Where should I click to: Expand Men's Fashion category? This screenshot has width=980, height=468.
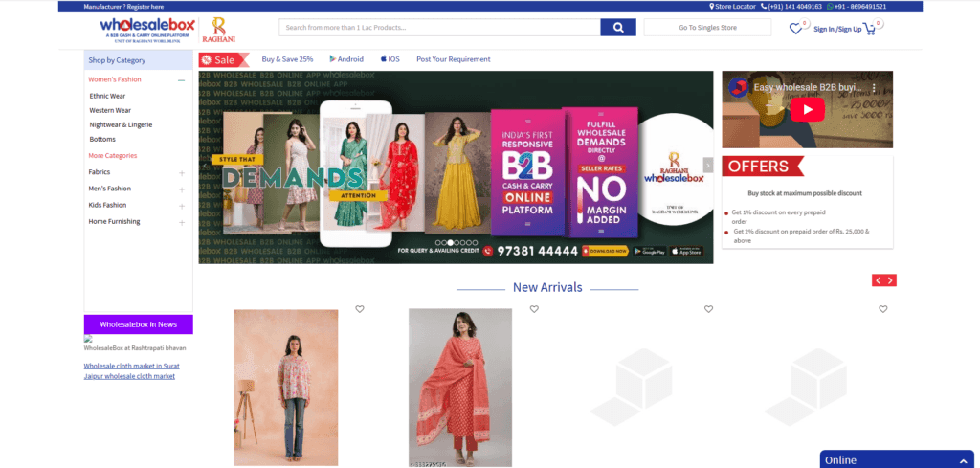(182, 189)
